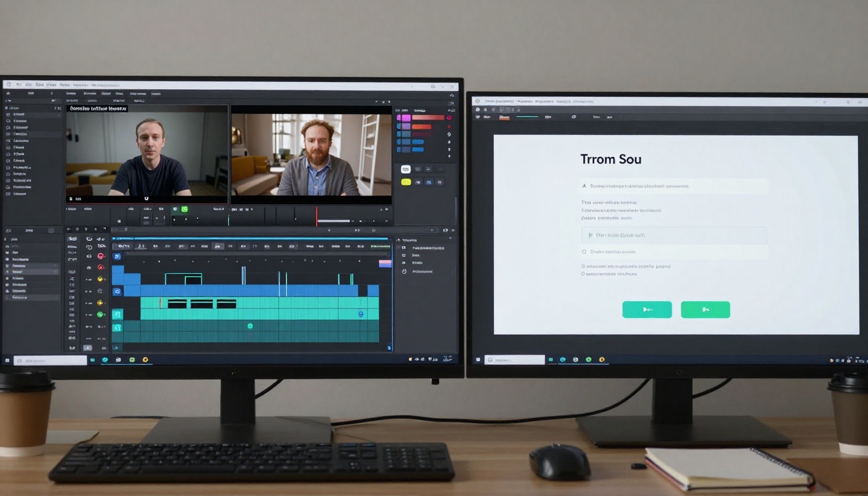Open the Start button on right monitor taskbar
The image size is (868, 496).
click(477, 360)
